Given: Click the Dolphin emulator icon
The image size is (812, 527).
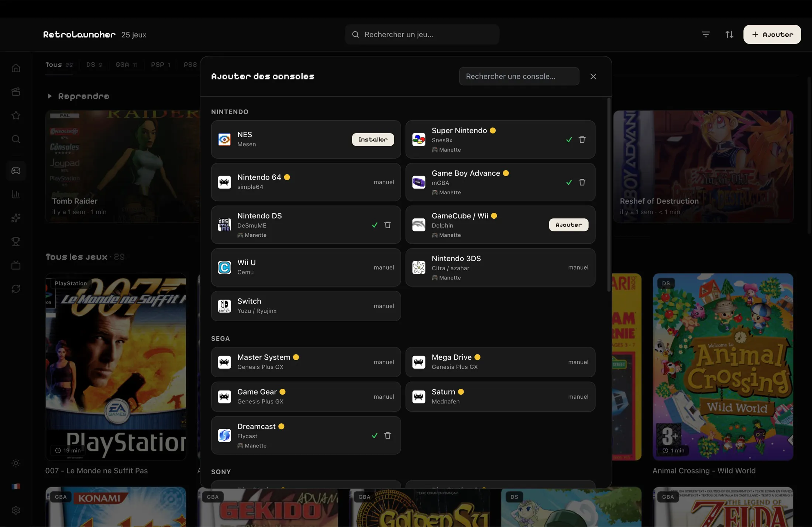Looking at the screenshot, I should pyautogui.click(x=419, y=225).
